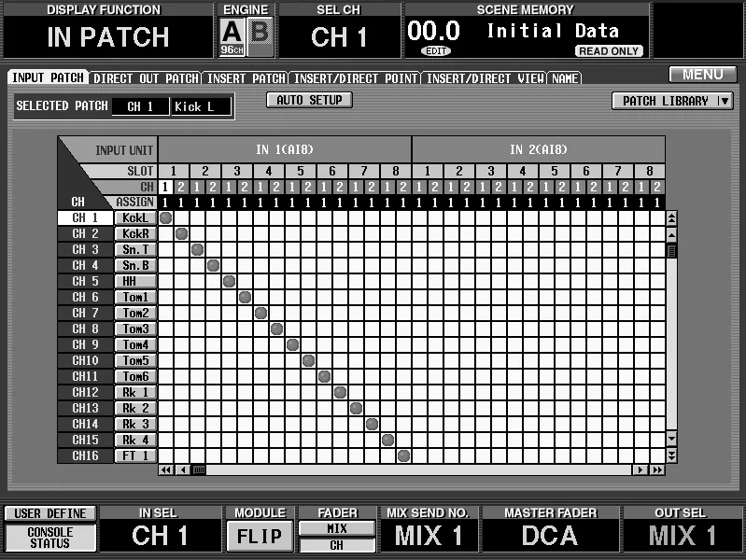Toggle CH 1 KckL patch dot
This screenshot has height=560, width=746.
coord(165,217)
